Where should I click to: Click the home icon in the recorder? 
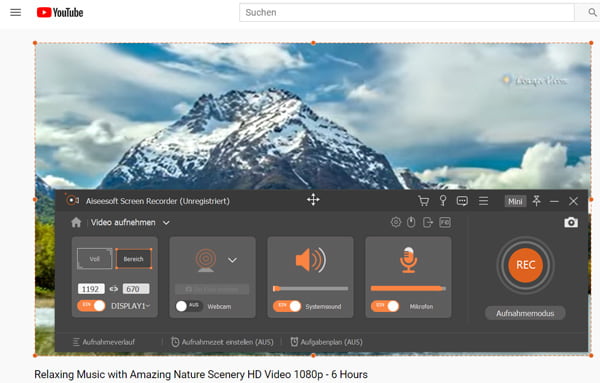pyautogui.click(x=76, y=222)
